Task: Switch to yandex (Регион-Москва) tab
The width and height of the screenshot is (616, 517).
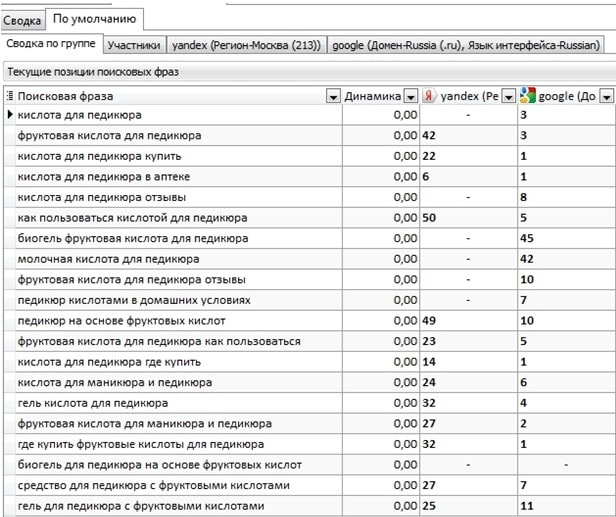Action: coord(248,45)
